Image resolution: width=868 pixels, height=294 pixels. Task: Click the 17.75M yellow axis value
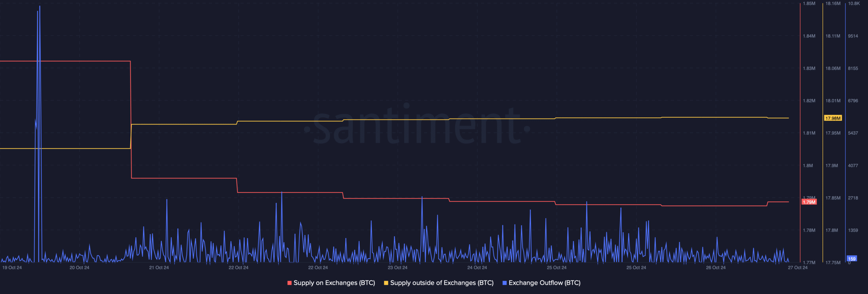[x=833, y=262]
